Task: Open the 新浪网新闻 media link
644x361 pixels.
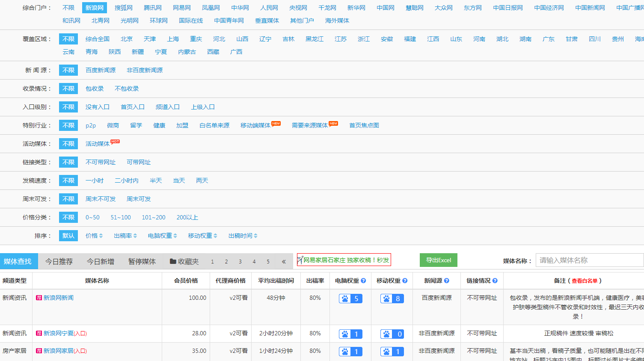Action: point(59,298)
